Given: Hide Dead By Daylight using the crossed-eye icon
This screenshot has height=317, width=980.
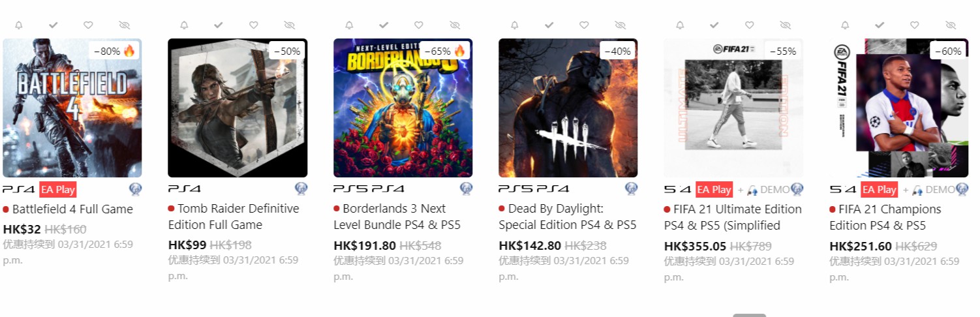Looking at the screenshot, I should 620,25.
